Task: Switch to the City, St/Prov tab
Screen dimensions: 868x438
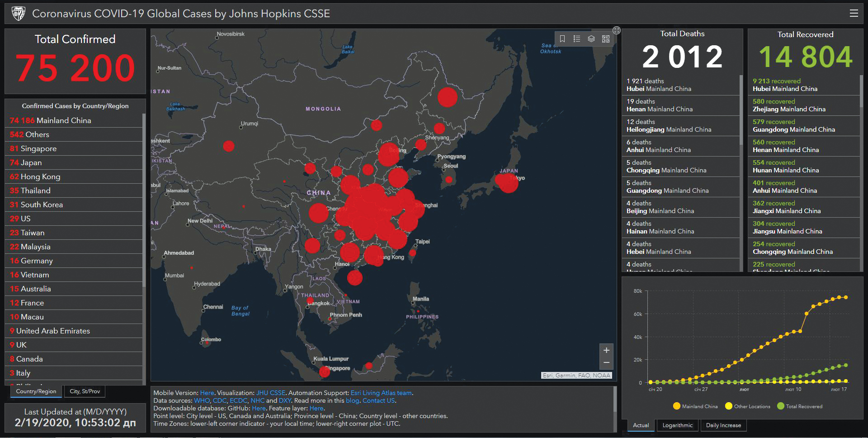Action: tap(85, 391)
